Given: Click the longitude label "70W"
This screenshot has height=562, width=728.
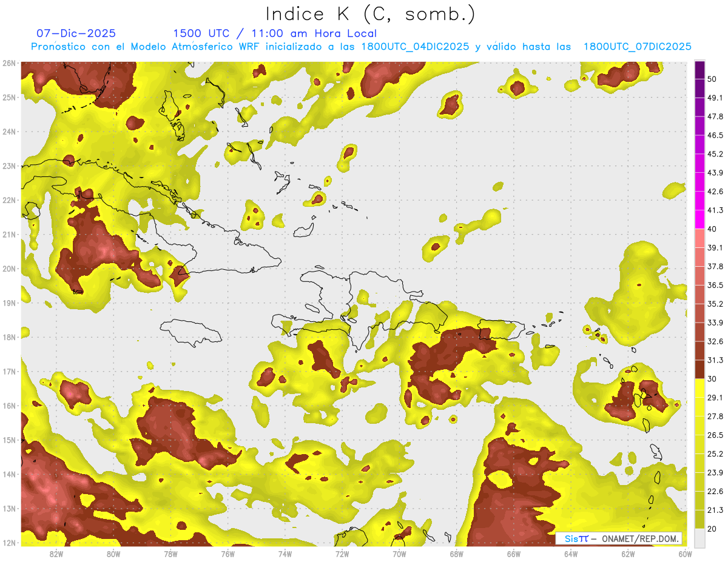Looking at the screenshot, I should (399, 554).
